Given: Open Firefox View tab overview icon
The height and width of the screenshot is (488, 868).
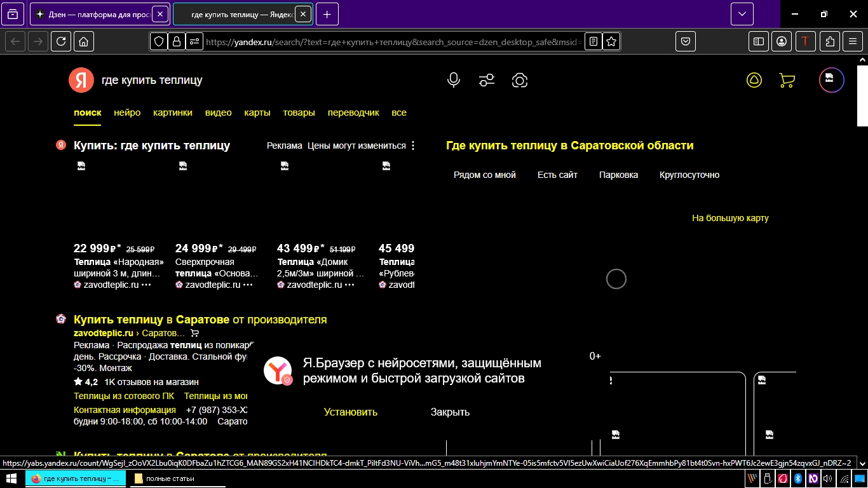Looking at the screenshot, I should pyautogui.click(x=13, y=13).
